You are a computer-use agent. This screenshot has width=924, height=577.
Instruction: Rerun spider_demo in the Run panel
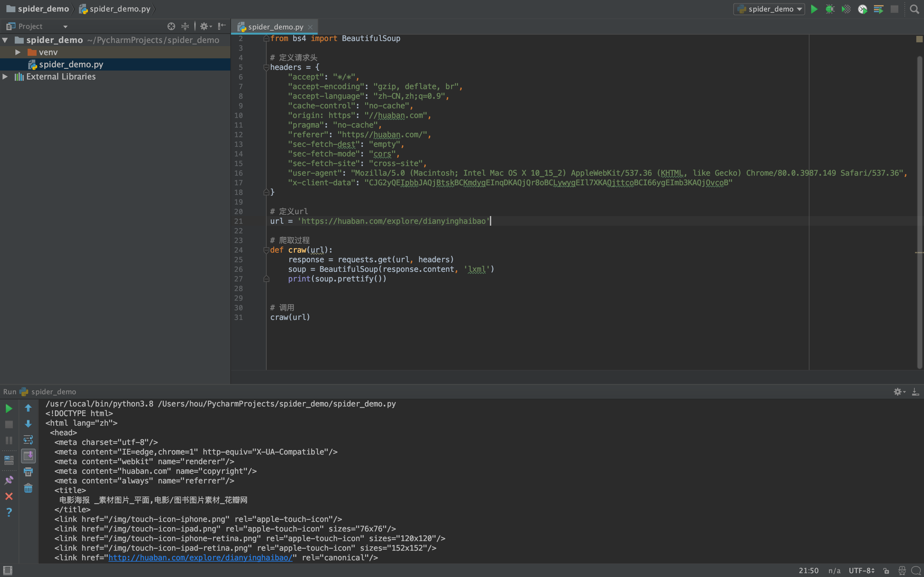tap(9, 408)
